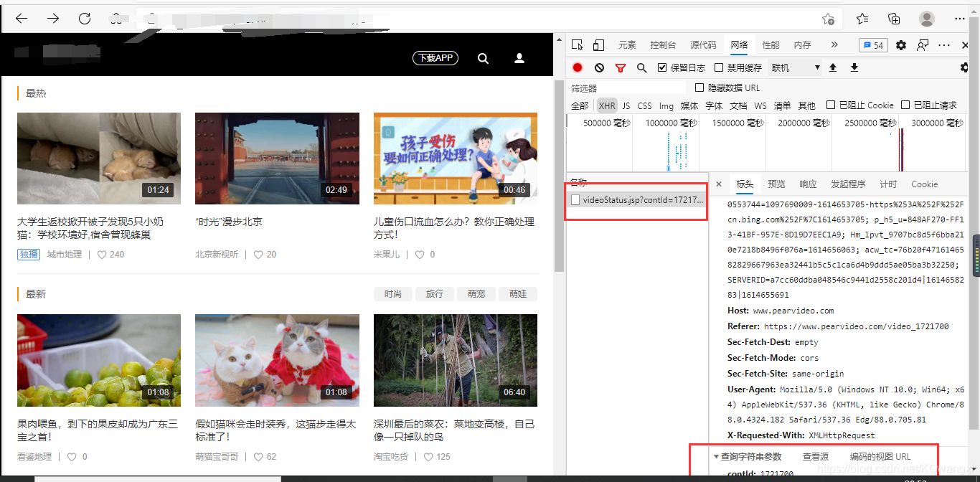Filter latest videos by 萌宠 tag
This screenshot has width=980, height=482.
point(476,294)
